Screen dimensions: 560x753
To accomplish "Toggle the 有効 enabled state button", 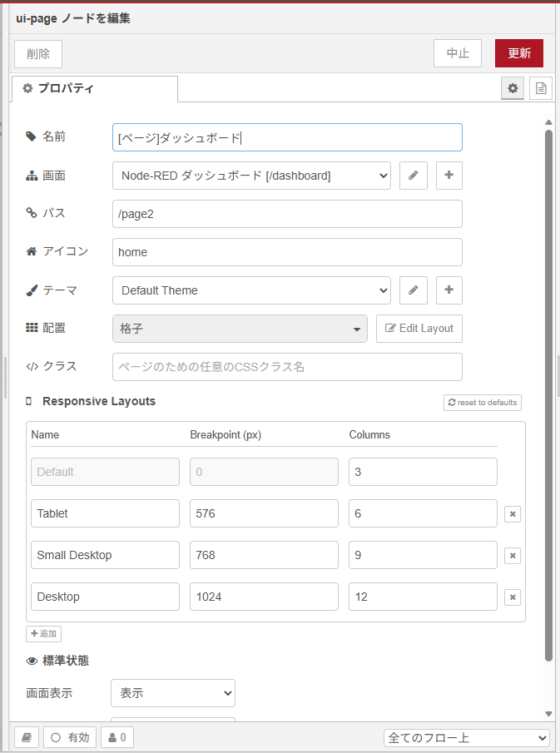I will [x=70, y=737].
